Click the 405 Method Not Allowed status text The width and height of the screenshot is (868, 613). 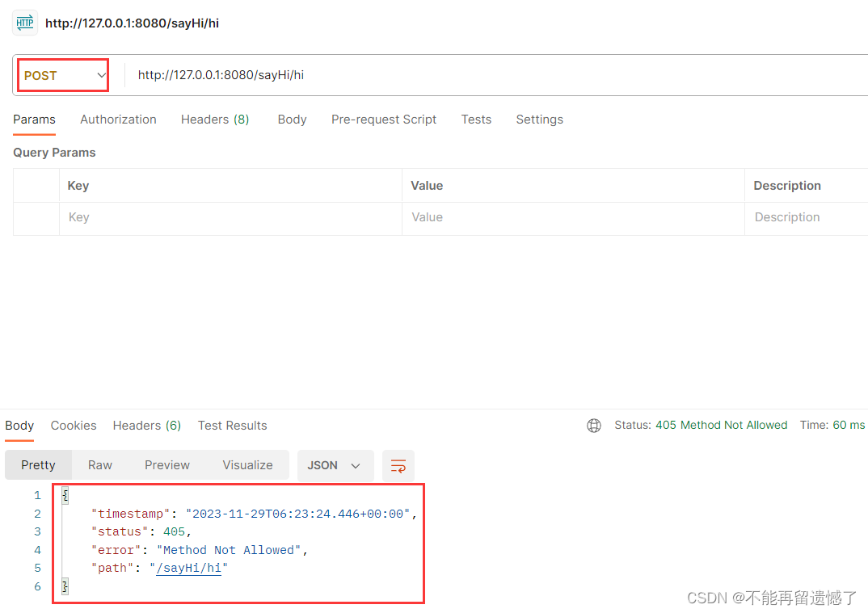tap(721, 425)
